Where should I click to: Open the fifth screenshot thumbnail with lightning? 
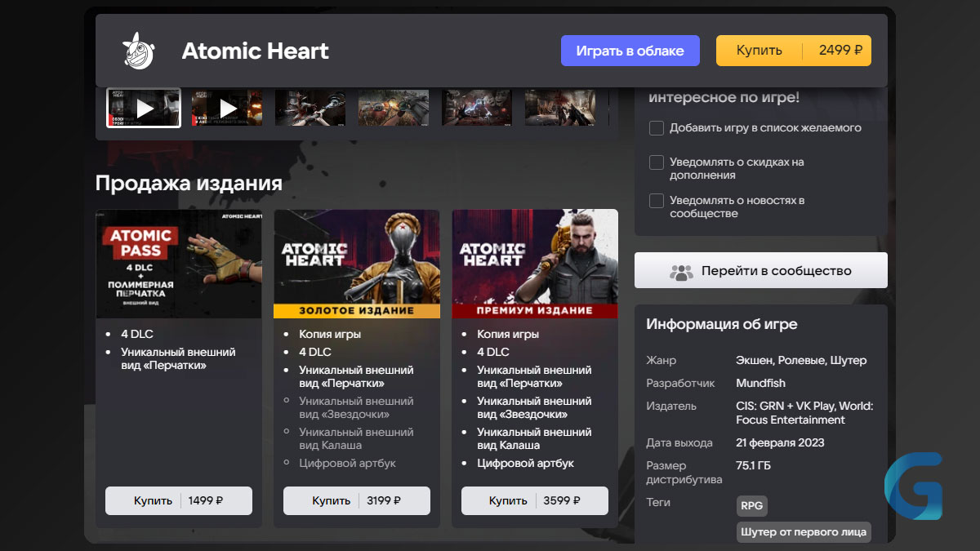477,108
